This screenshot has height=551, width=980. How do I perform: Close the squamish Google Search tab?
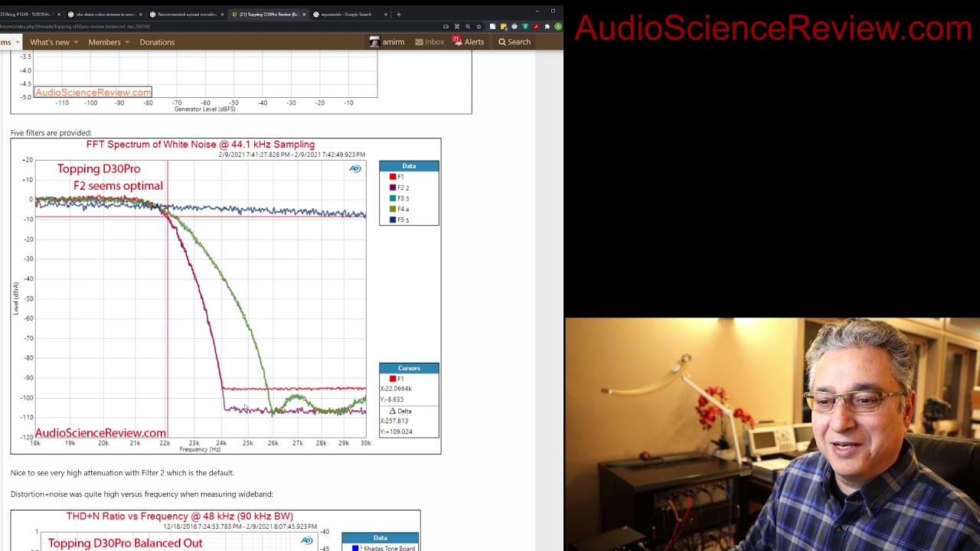386,14
